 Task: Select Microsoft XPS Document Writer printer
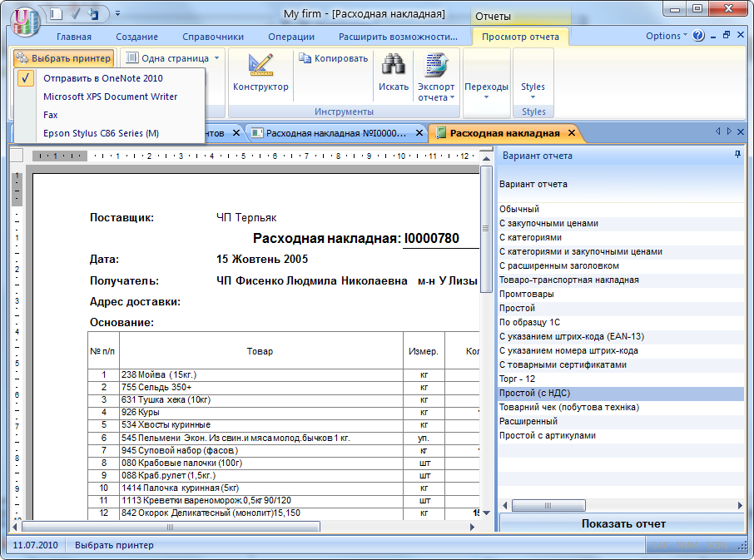[x=110, y=97]
